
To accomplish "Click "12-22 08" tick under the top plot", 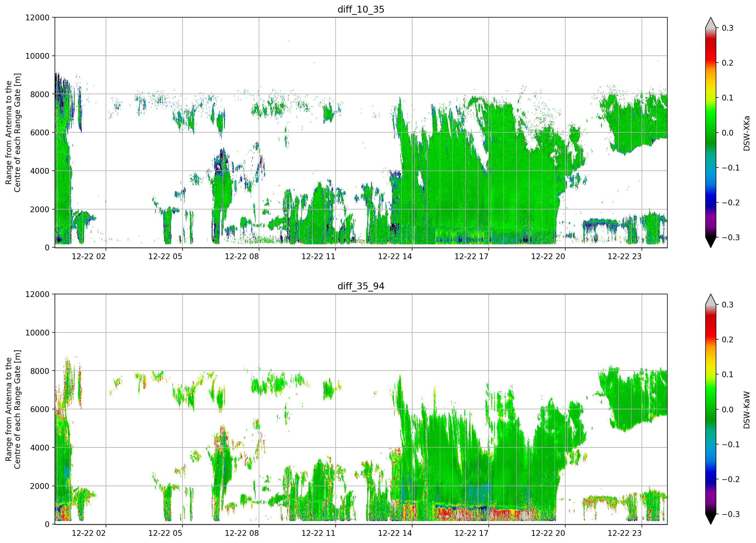I will coord(242,256).
